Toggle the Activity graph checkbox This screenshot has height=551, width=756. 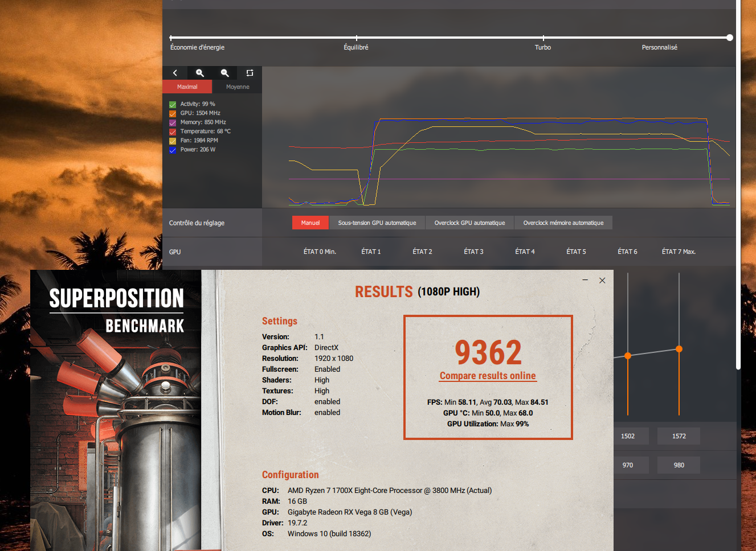tap(173, 104)
